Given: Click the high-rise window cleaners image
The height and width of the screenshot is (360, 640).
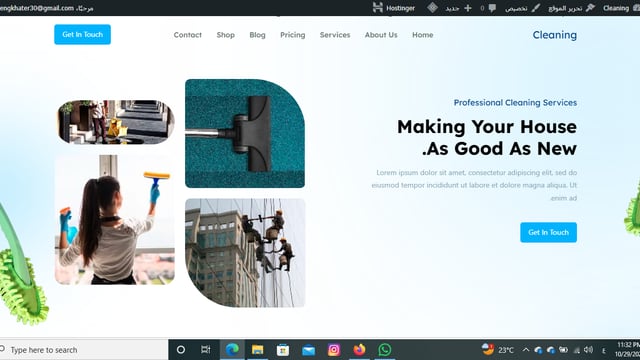Looking at the screenshot, I should 245,253.
